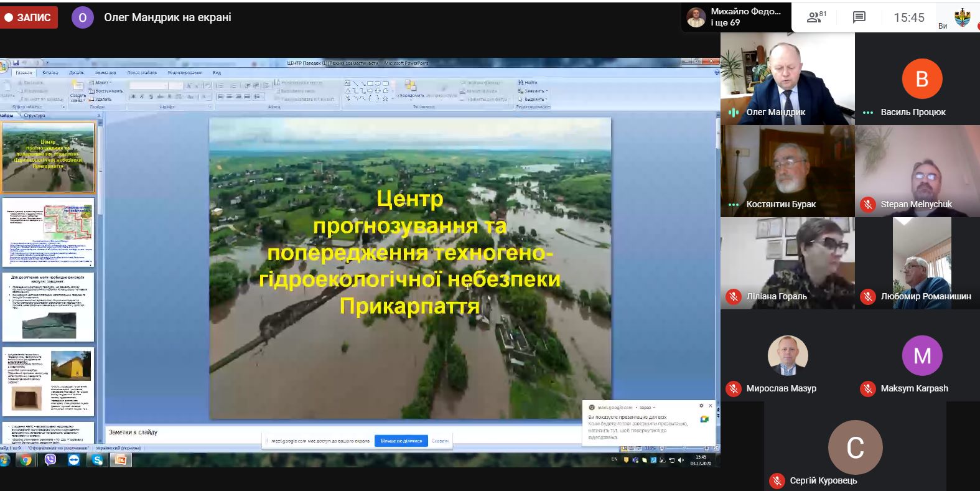Select Олег Мандрик's video tile
This screenshot has height=491, width=980.
788,78
